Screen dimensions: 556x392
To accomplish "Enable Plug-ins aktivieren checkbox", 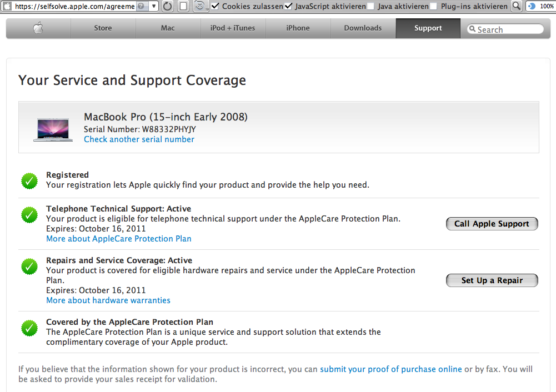I will point(433,6).
